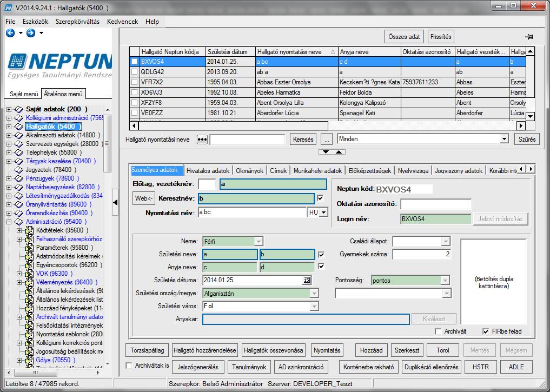Open the File menu
Screen dimensions: 550x392
tap(10, 22)
